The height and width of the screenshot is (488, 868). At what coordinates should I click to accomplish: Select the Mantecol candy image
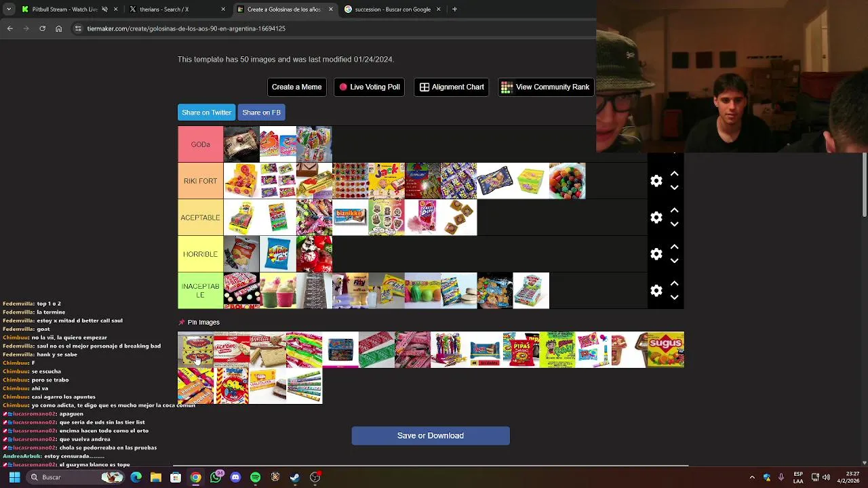point(268,350)
